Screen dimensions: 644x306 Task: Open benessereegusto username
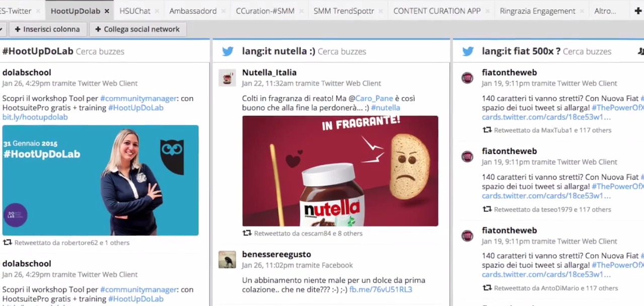276,255
